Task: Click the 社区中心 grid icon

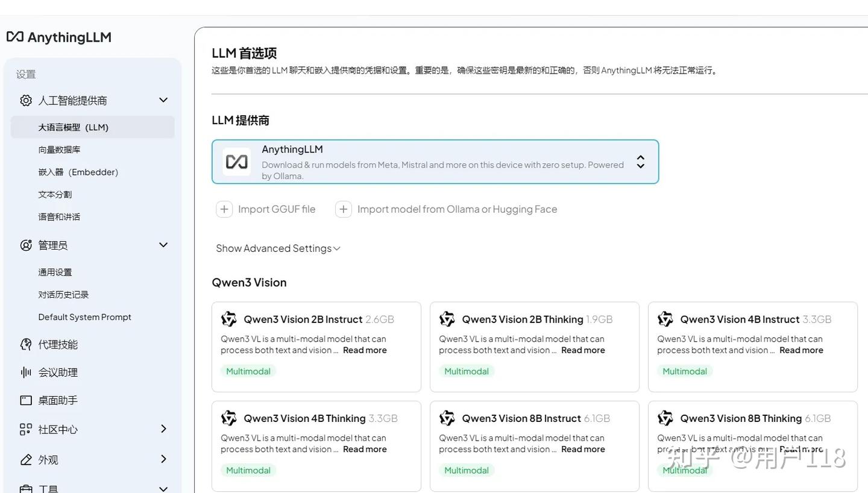Action: click(x=26, y=429)
